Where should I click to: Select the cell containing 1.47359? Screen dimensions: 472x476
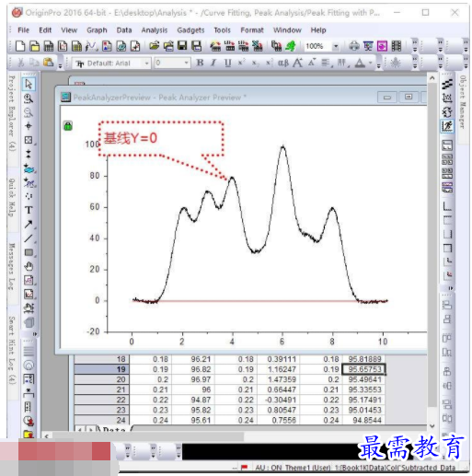279,379
